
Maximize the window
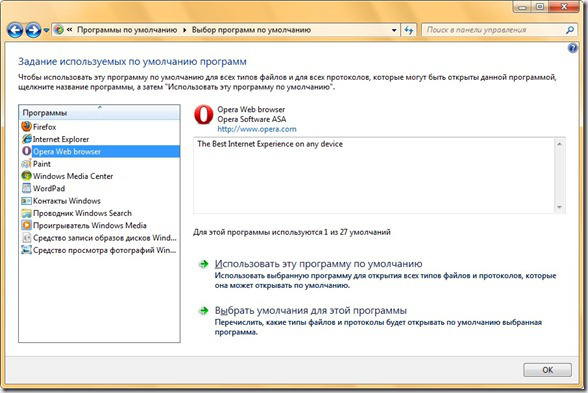[x=540, y=7]
